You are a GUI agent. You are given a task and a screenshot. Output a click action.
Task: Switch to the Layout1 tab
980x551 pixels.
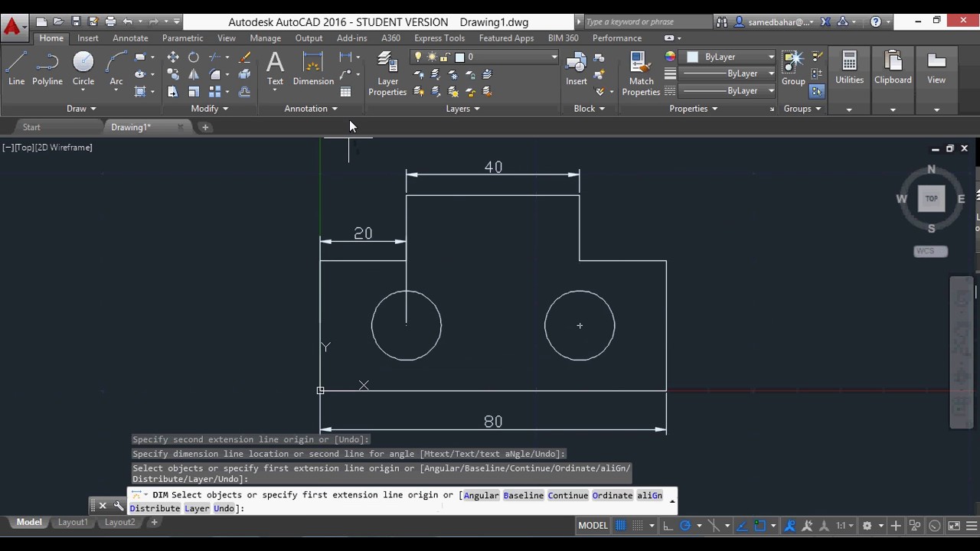73,522
